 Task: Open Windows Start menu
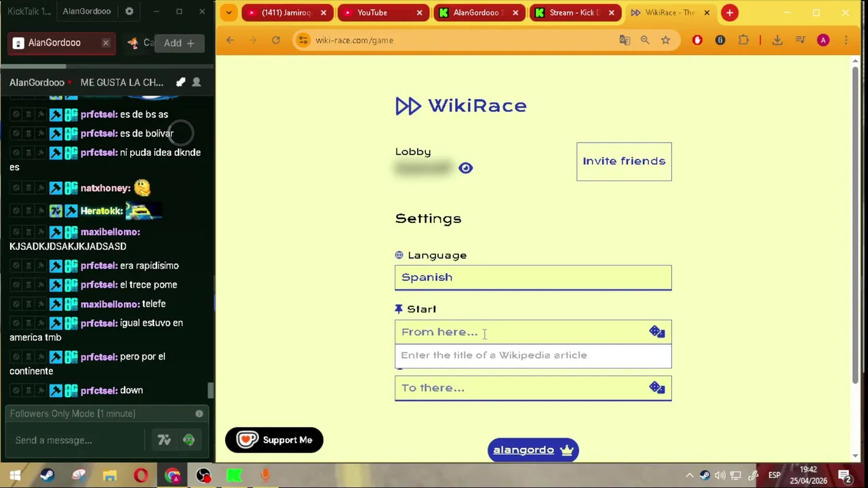tap(15, 476)
